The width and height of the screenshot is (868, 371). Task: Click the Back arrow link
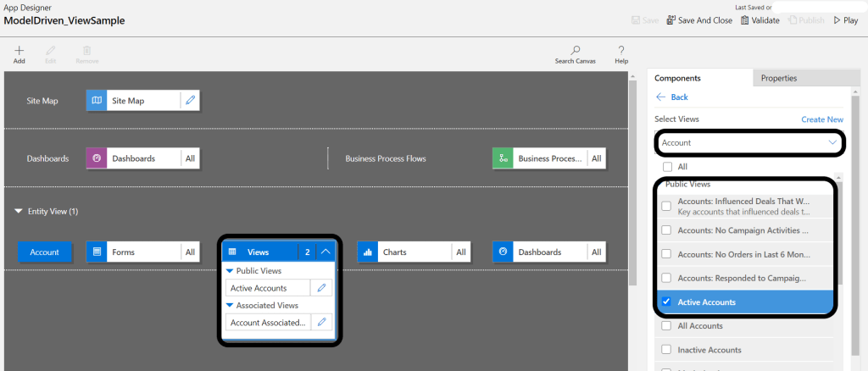point(671,97)
